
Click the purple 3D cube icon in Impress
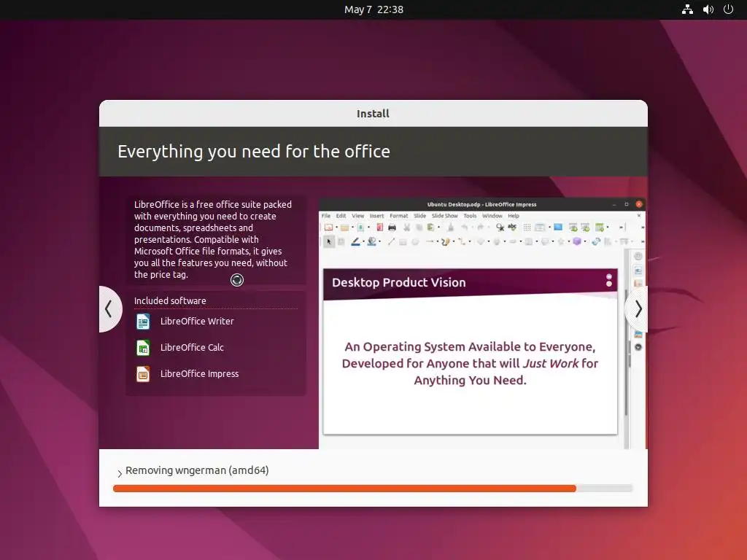tap(577, 241)
